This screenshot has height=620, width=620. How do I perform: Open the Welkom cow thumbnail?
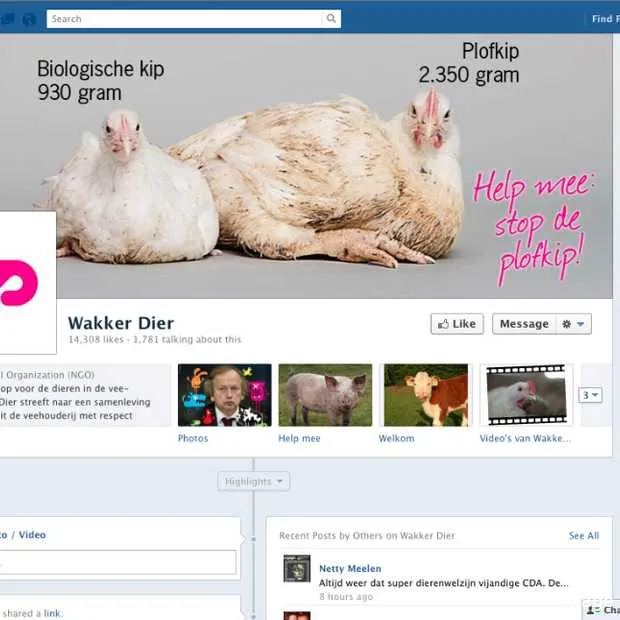click(x=426, y=395)
